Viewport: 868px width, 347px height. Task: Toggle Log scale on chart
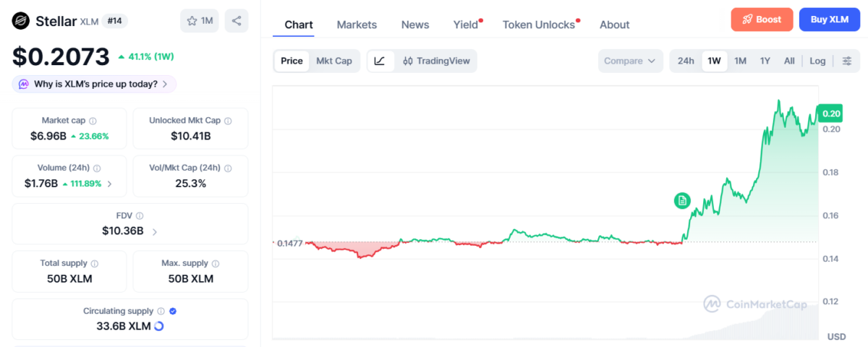[817, 61]
